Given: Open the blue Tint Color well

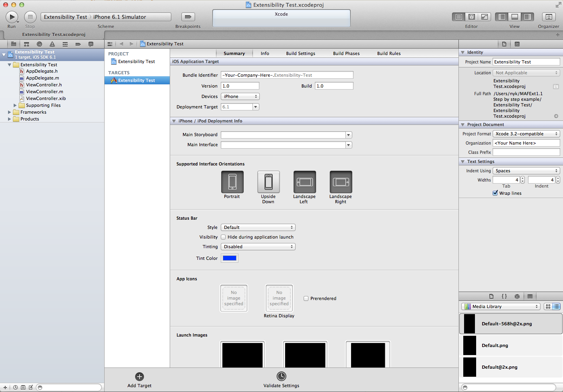Looking at the screenshot, I should pyautogui.click(x=230, y=258).
